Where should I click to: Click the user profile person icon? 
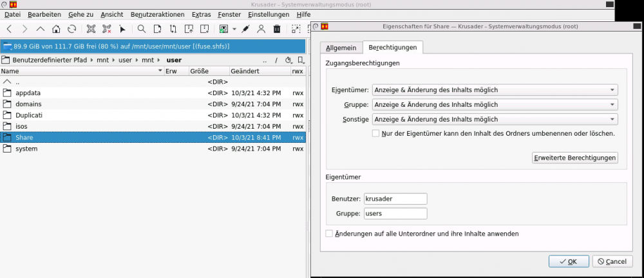pyautogui.click(x=261, y=29)
